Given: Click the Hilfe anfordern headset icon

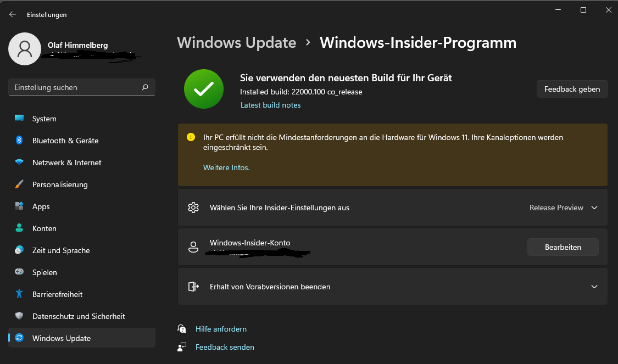Looking at the screenshot, I should pyautogui.click(x=182, y=329).
